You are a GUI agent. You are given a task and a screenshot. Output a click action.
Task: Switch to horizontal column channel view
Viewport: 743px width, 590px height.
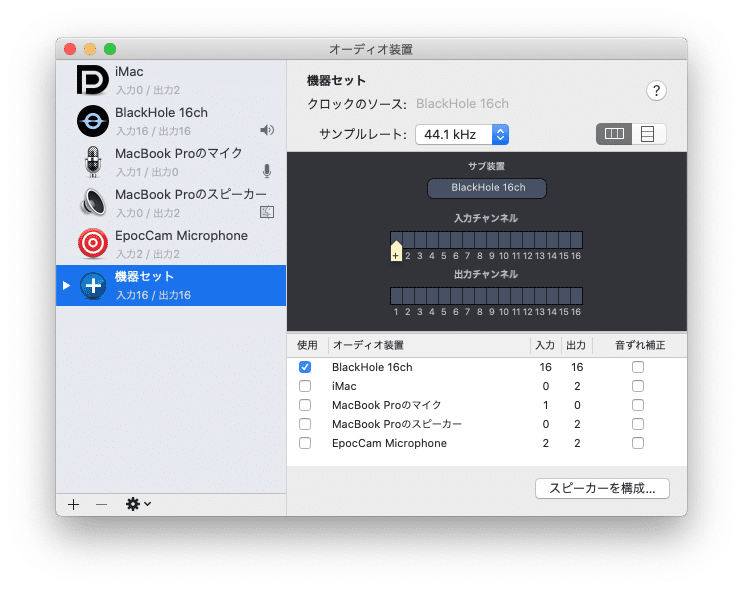click(x=614, y=134)
